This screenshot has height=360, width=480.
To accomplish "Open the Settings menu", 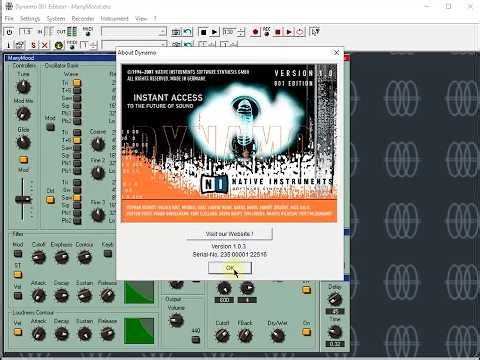I will (30, 18).
